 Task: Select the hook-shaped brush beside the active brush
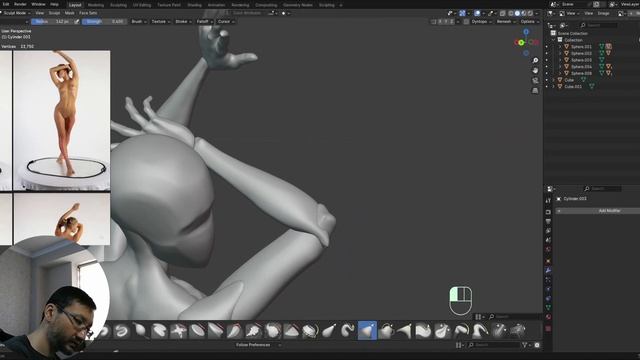tap(348, 331)
